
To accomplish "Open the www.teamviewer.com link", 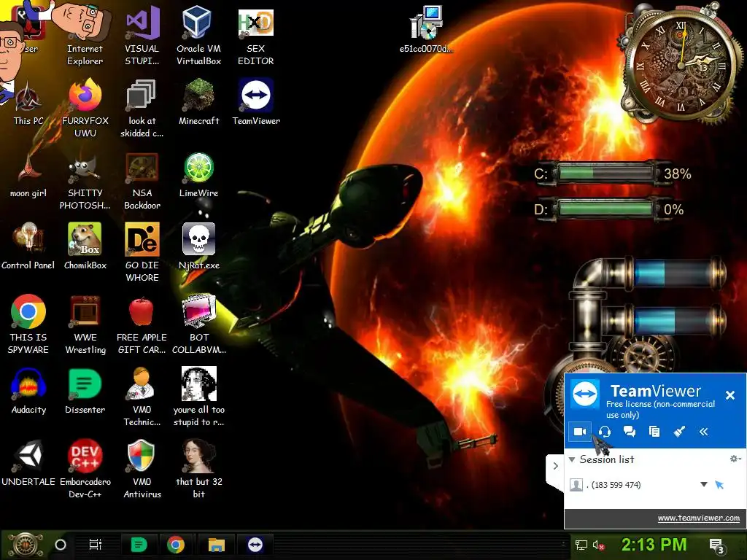I will point(698,518).
